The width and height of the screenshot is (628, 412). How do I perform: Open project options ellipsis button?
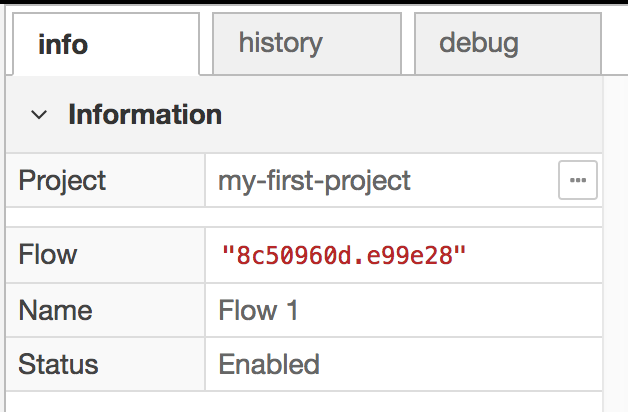(x=577, y=180)
